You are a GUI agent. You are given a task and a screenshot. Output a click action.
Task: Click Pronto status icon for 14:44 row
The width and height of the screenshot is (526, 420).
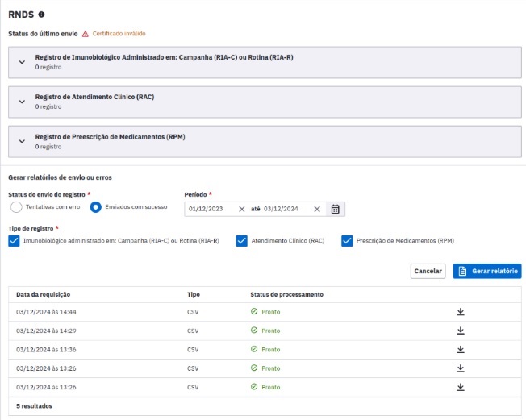[254, 311]
